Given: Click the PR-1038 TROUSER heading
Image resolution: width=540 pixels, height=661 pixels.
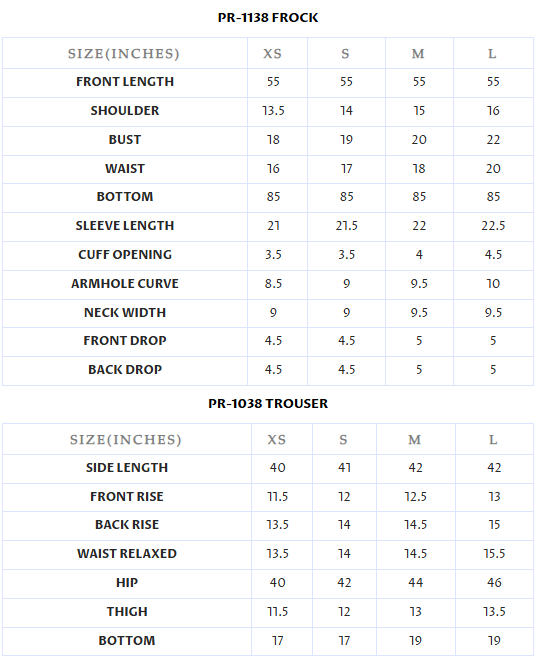Looking at the screenshot, I should (268, 403).
